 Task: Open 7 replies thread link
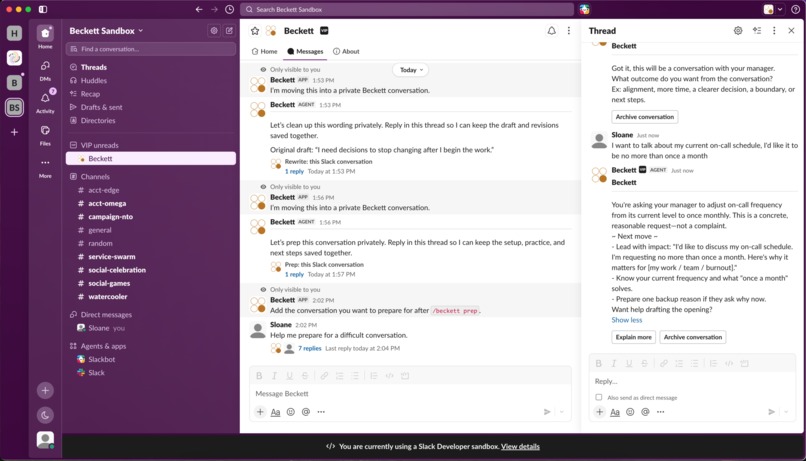click(x=309, y=348)
